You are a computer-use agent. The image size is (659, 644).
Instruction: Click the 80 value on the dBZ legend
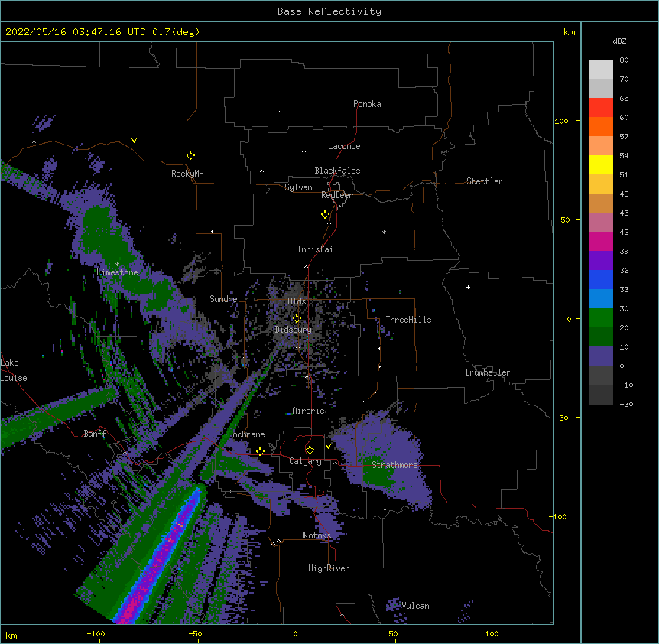point(624,60)
